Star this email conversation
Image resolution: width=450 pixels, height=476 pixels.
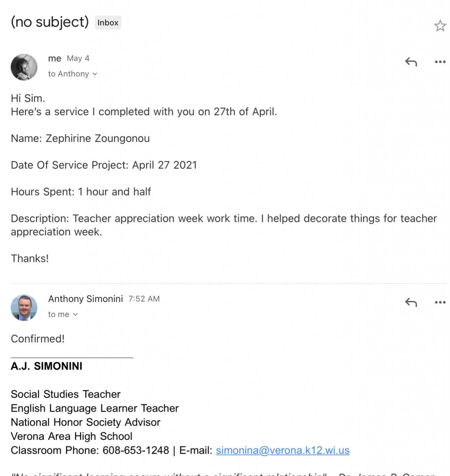pyautogui.click(x=440, y=26)
